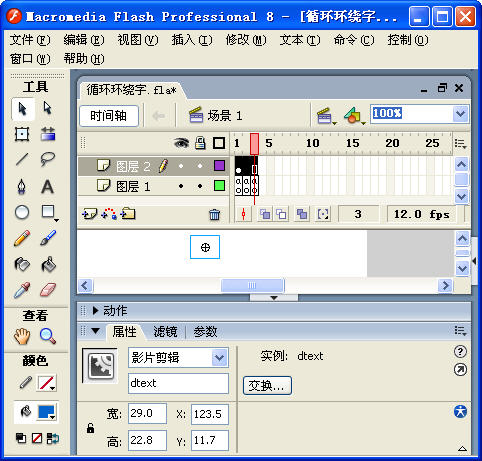Toggle visibility dot for 图层 1
The height and width of the screenshot is (461, 482).
pos(181,186)
